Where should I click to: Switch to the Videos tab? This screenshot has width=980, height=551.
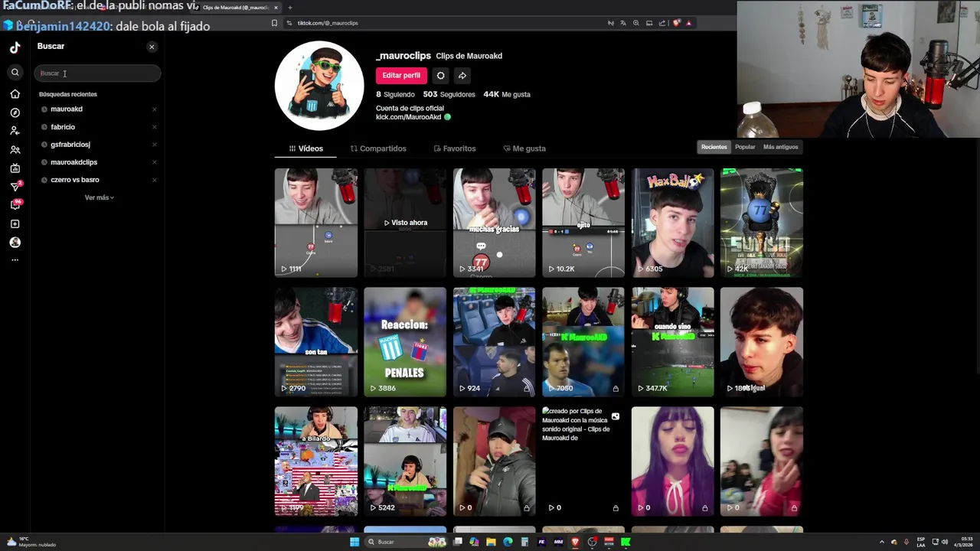[x=306, y=148]
